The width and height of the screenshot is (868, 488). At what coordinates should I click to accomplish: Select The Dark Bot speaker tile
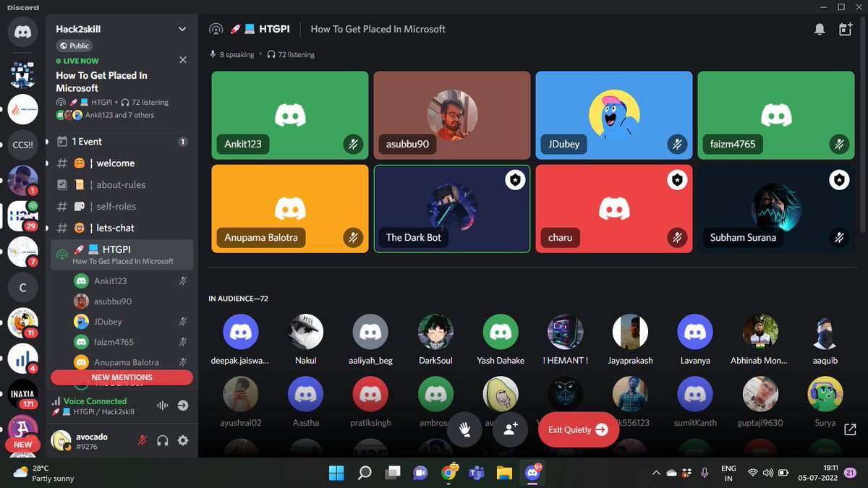[x=452, y=209]
